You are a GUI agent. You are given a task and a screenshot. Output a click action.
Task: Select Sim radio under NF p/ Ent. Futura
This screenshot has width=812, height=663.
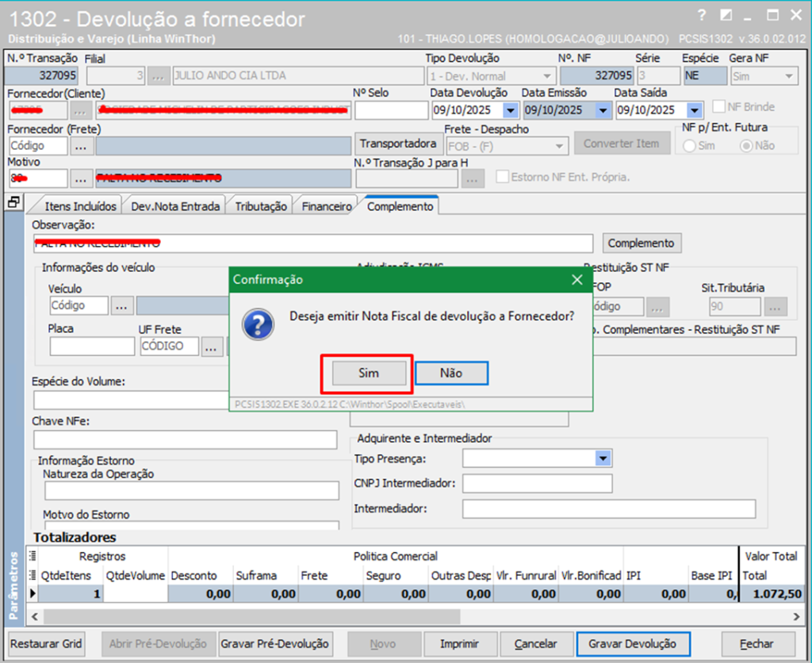(x=689, y=146)
